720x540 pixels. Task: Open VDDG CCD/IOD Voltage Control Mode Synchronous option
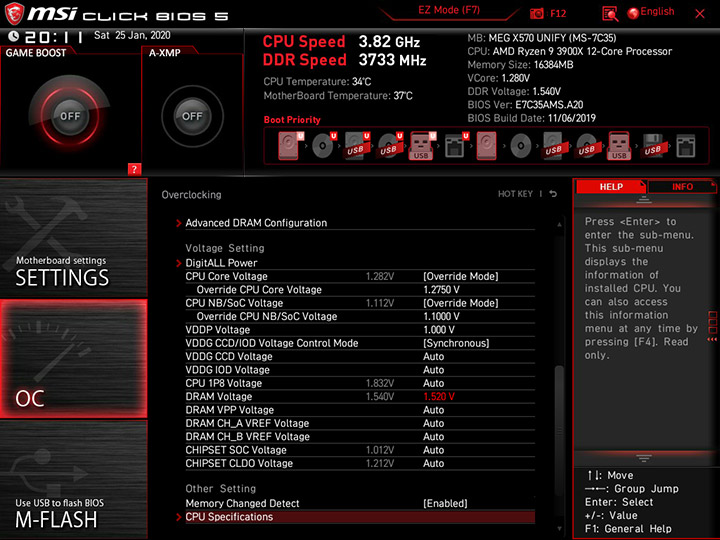[x=456, y=343]
